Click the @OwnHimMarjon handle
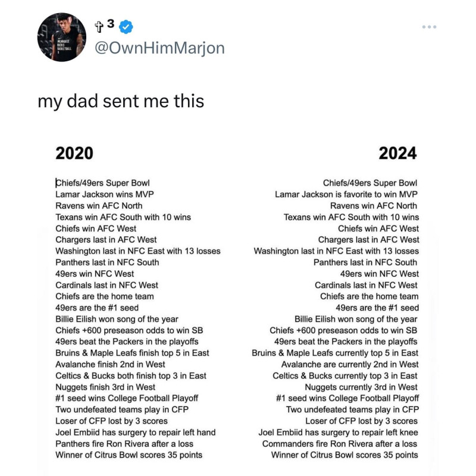The image size is (476, 476). (159, 48)
